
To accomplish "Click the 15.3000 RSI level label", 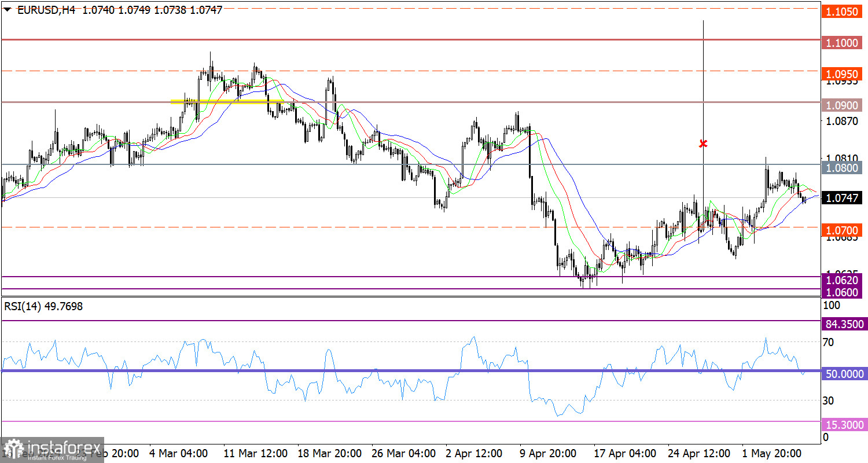I will tap(844, 425).
